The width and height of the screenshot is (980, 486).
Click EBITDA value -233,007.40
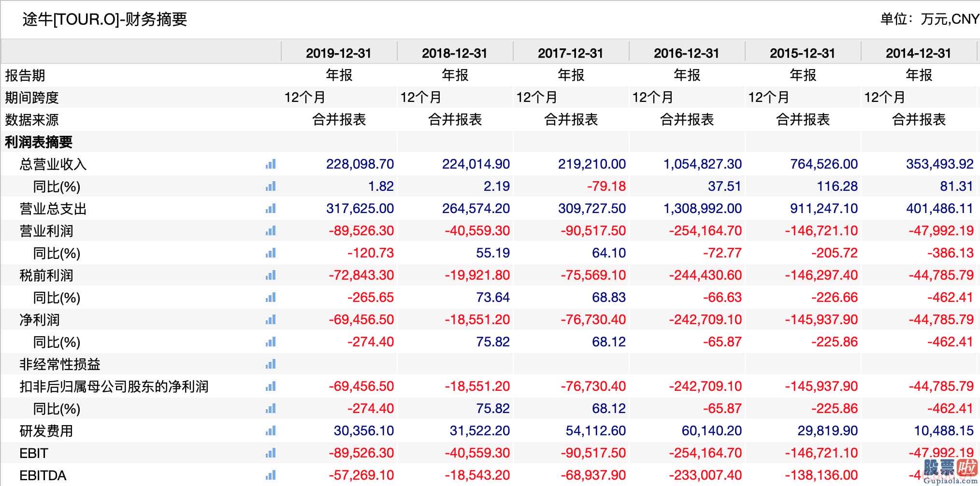click(x=706, y=475)
